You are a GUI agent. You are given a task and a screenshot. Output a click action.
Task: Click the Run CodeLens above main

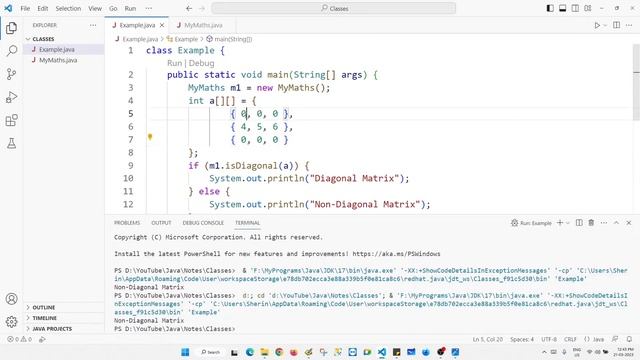pos(174,63)
